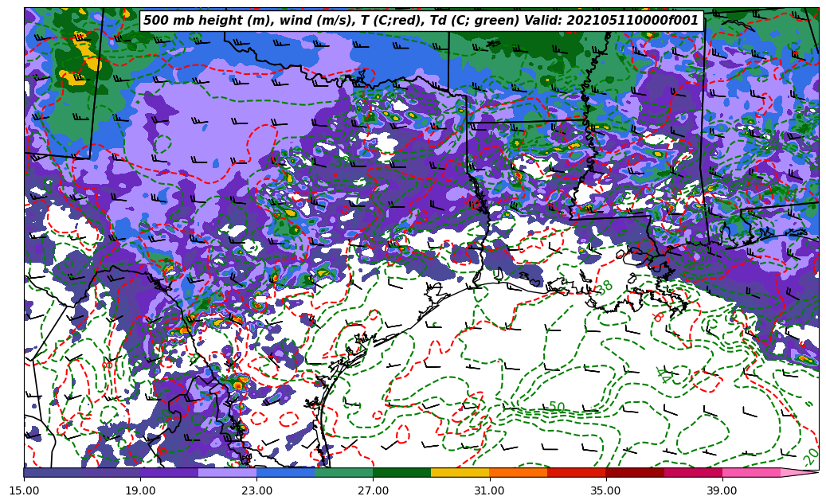Image resolution: width=826 pixels, height=504 pixels.
Task: Select the hot pink colorbar segment
Action: (x=751, y=472)
